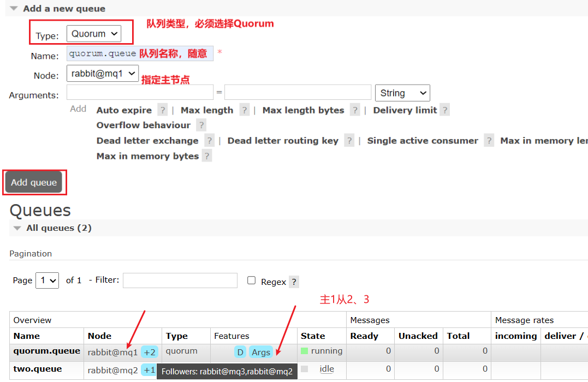This screenshot has width=588, height=382.
Task: Click Auto expire argument link
Action: click(124, 110)
